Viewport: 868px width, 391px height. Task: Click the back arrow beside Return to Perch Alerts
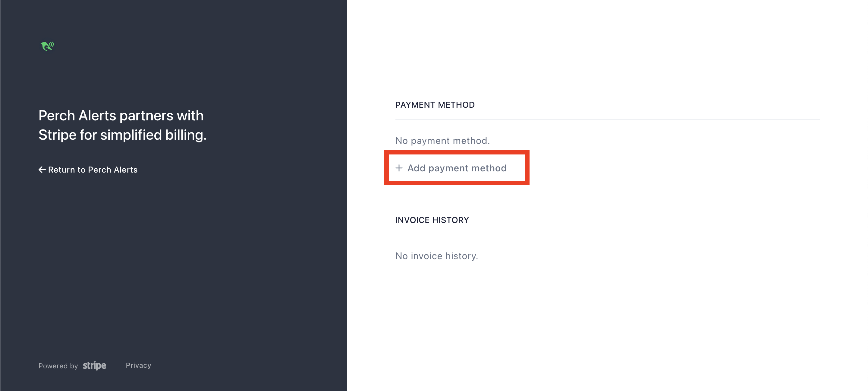[x=42, y=170]
